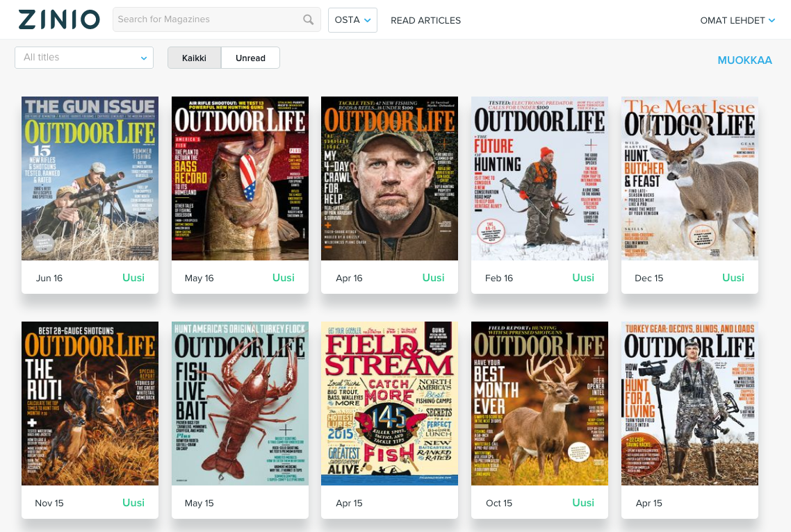Click the MUOKKAA edit link
This screenshot has width=791, height=532.
744,60
